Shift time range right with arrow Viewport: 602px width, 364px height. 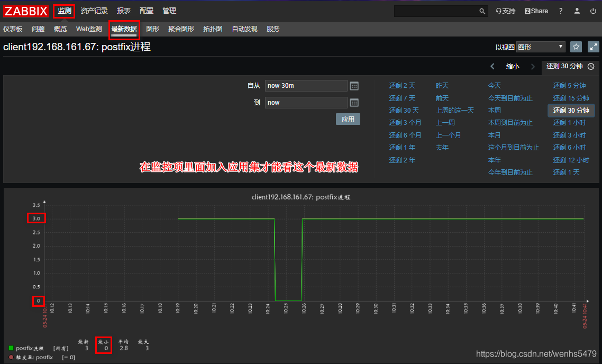pyautogui.click(x=533, y=67)
